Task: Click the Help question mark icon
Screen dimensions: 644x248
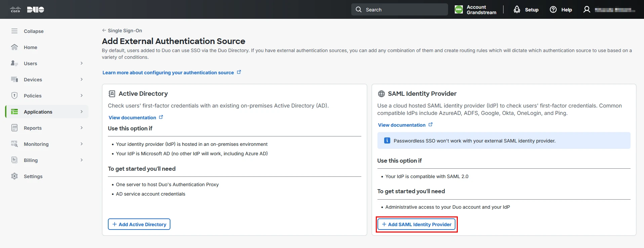Action: [x=553, y=9]
